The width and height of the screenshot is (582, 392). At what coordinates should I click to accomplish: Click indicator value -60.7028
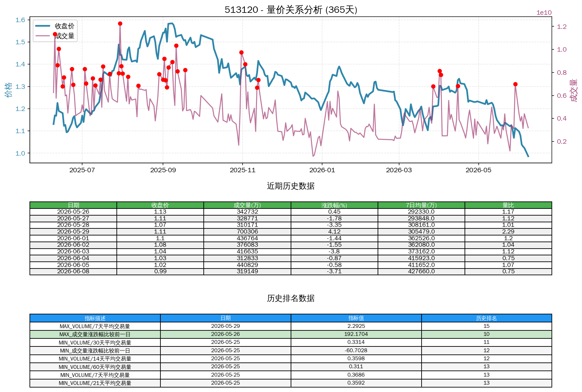tap(356, 351)
